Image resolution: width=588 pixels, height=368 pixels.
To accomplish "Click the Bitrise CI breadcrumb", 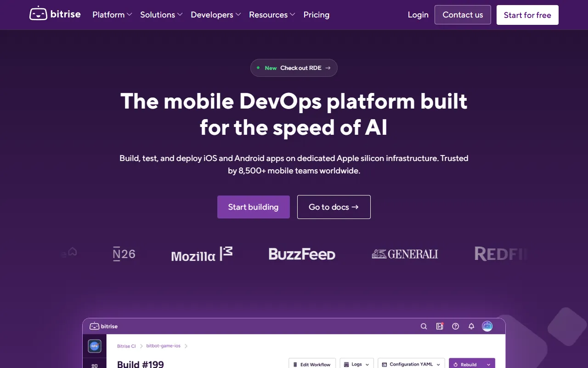I will 126,346.
